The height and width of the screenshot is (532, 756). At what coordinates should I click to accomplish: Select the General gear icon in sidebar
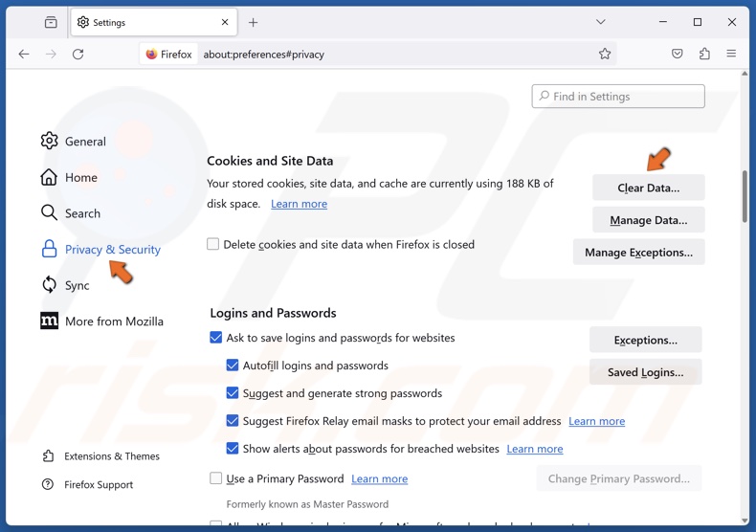(x=49, y=141)
